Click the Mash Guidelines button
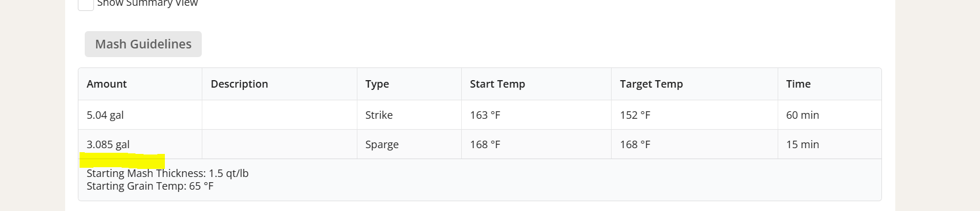 pyautogui.click(x=143, y=44)
